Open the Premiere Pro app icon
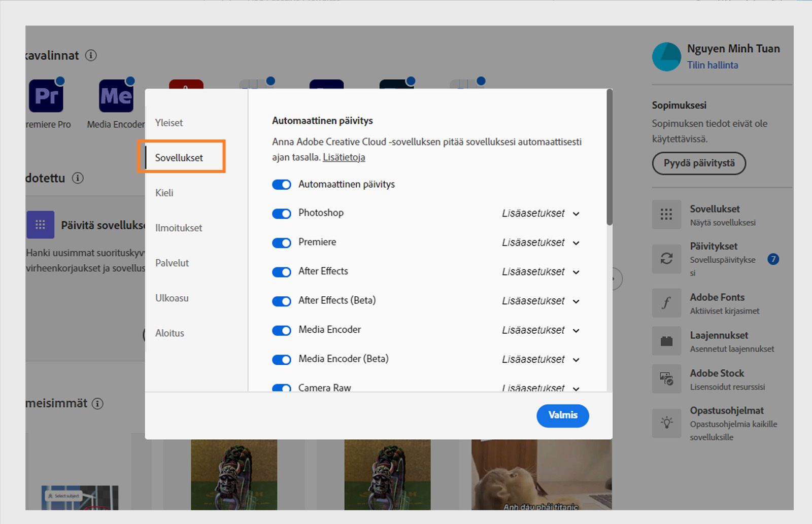This screenshot has width=812, height=524. (46, 96)
